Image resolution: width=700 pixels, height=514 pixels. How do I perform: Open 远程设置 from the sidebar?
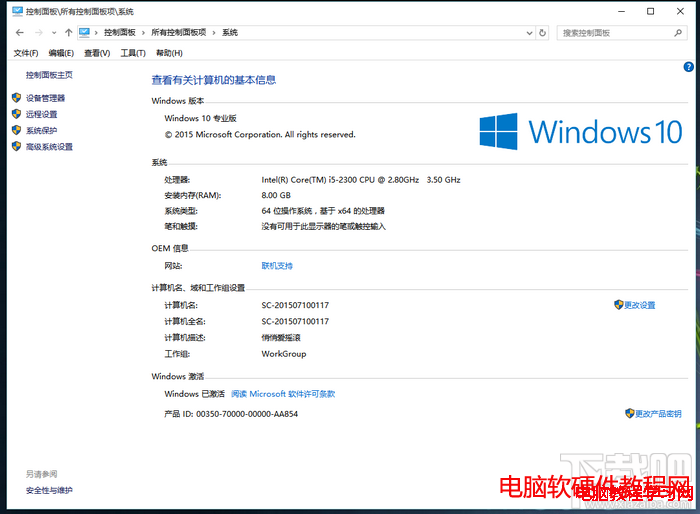(42, 114)
